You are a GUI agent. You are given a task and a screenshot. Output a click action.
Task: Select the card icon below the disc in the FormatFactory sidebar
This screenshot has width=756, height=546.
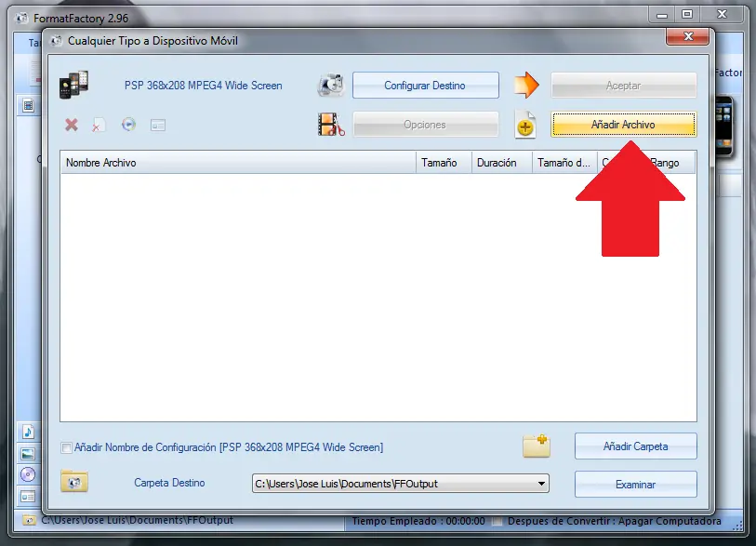[28, 497]
